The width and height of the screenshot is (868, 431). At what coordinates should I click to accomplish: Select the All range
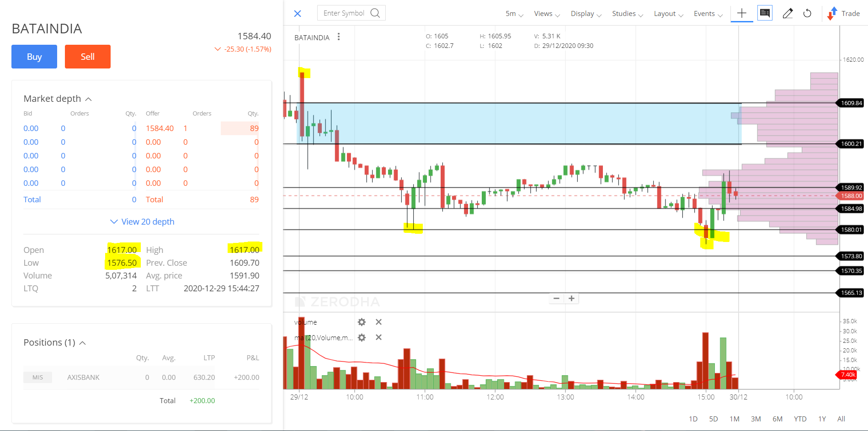coord(841,419)
